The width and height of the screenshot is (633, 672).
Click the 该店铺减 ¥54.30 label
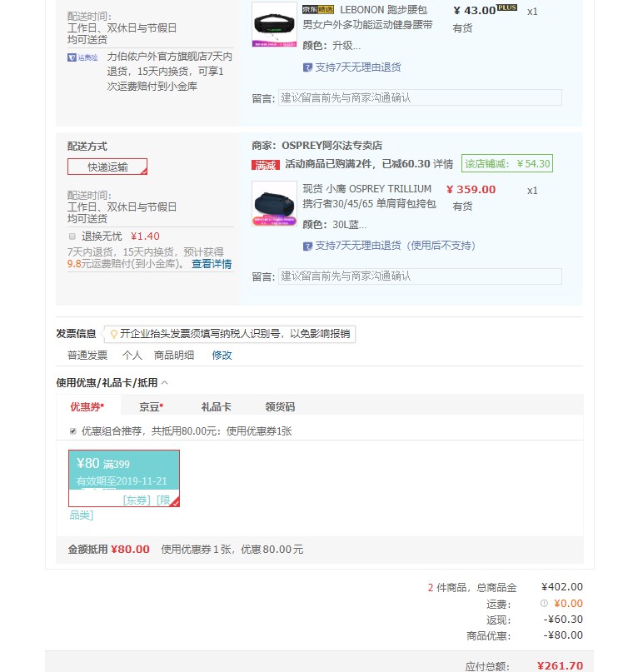click(507, 164)
